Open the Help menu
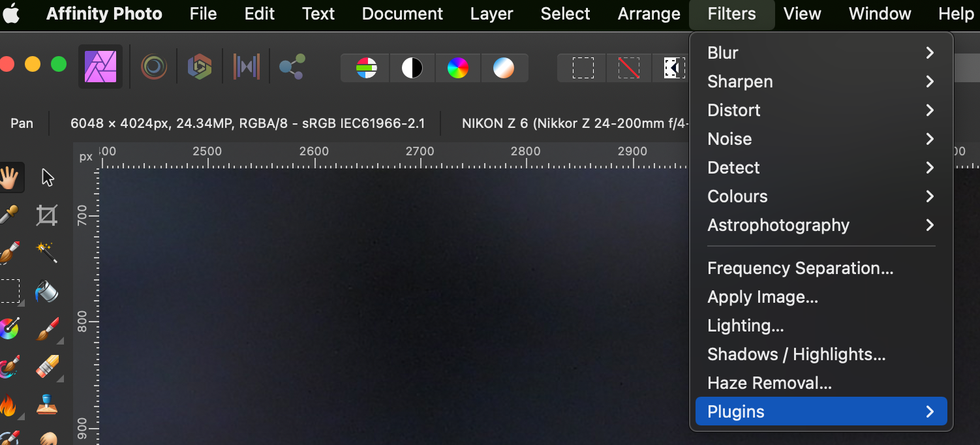980x445 pixels. [956, 14]
